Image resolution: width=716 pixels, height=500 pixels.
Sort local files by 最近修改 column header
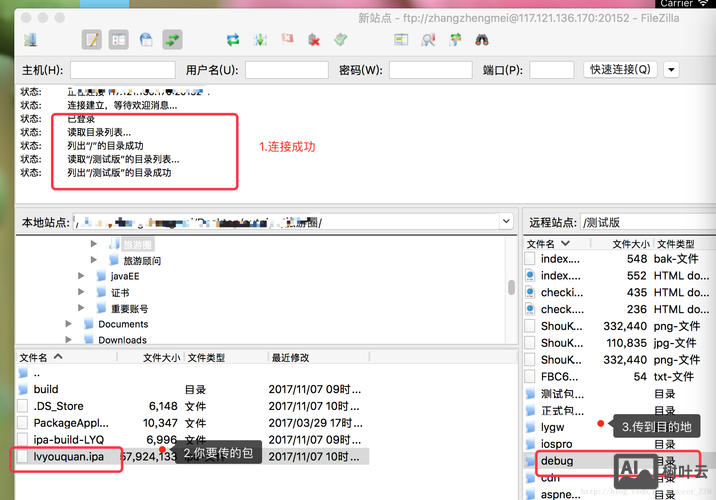point(319,357)
